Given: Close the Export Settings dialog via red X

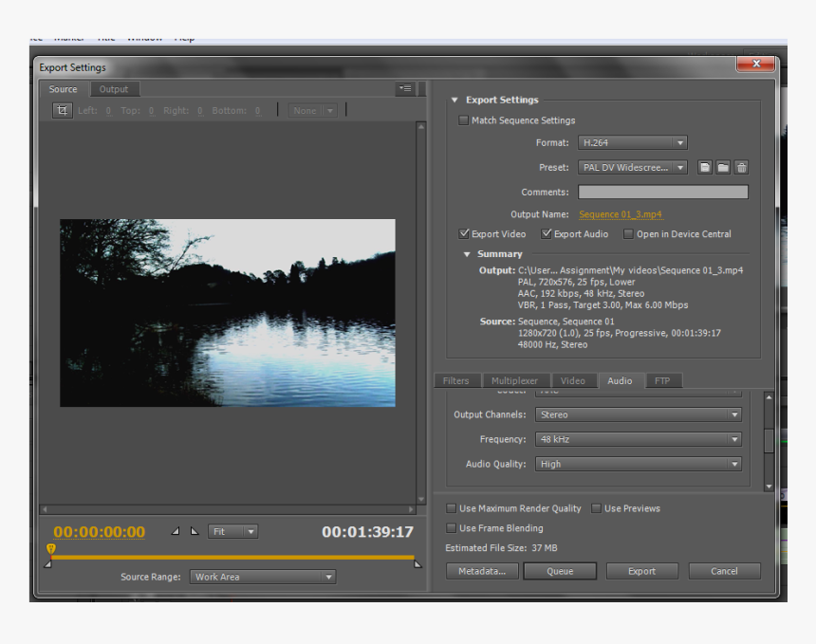Looking at the screenshot, I should pos(756,64).
